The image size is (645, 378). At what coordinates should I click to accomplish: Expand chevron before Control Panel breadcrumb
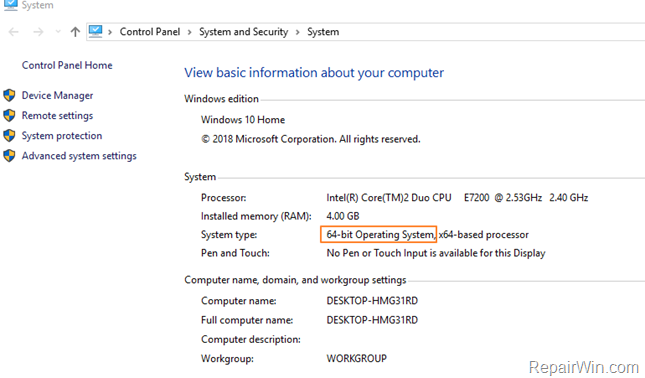coord(110,32)
